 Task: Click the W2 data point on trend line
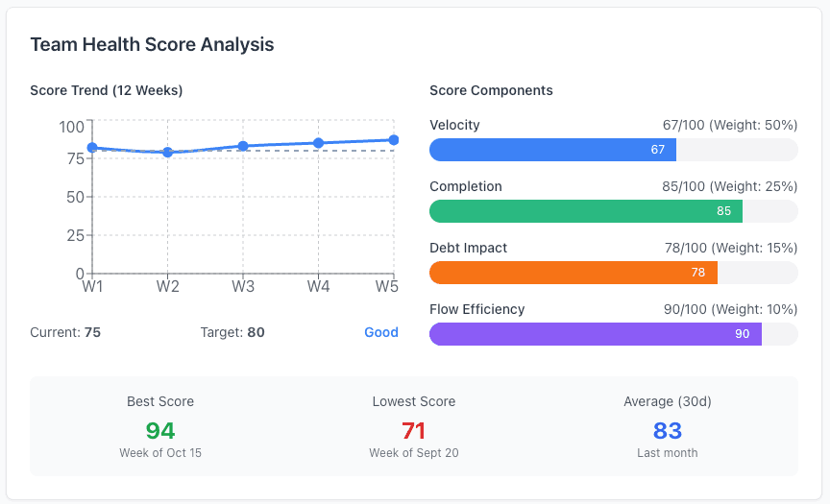click(167, 152)
